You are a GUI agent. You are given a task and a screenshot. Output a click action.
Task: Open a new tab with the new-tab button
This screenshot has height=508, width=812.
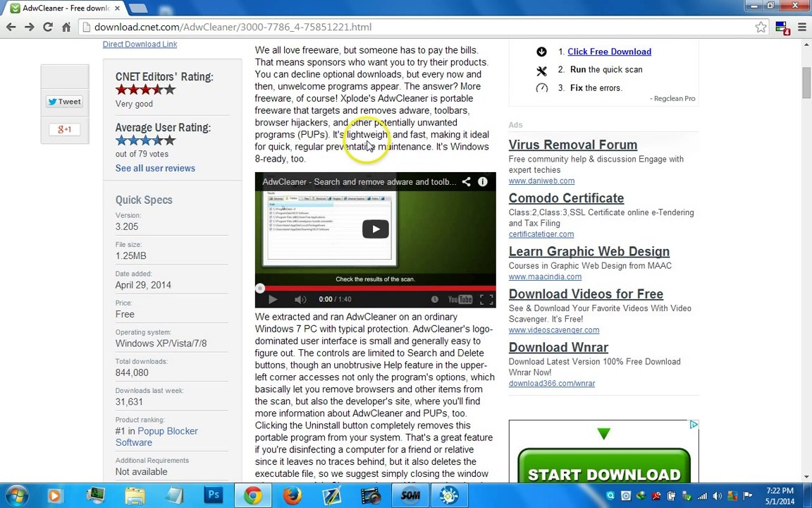tap(137, 8)
